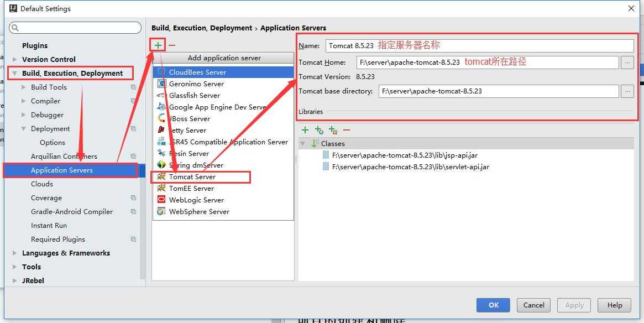
Task: Select the Spring dmServer icon
Action: (161, 165)
